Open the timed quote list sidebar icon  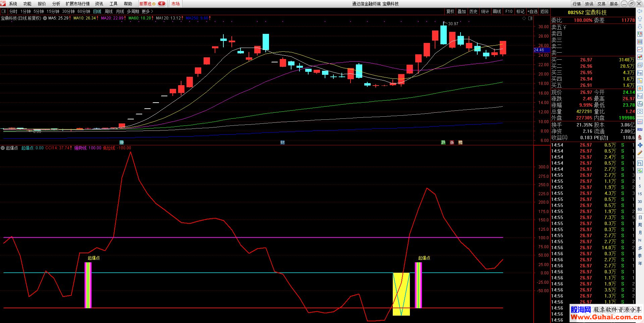click(x=640, y=34)
